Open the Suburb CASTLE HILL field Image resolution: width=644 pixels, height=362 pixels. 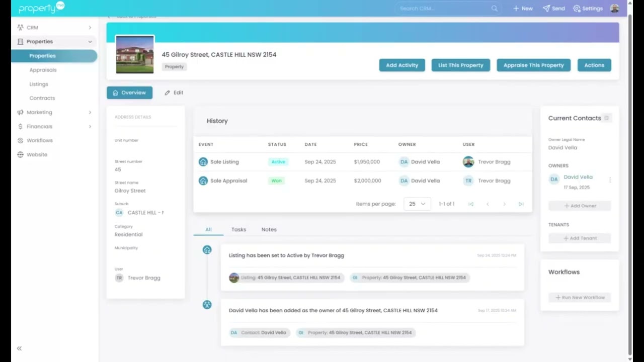click(x=139, y=213)
